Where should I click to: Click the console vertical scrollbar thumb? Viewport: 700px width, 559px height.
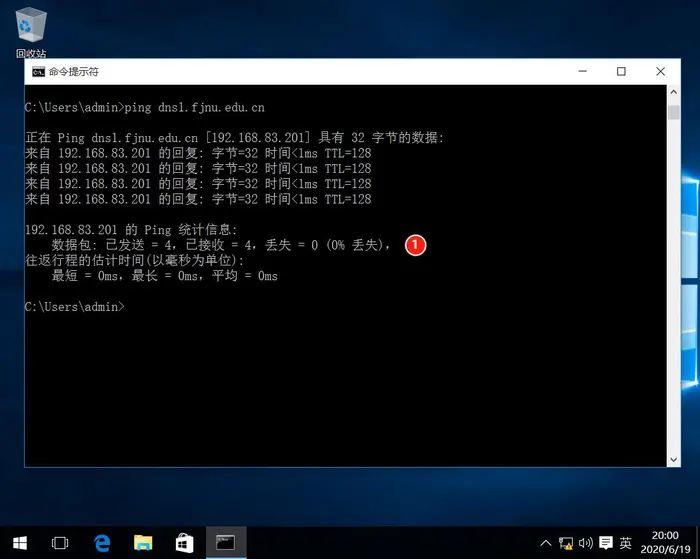(x=674, y=113)
